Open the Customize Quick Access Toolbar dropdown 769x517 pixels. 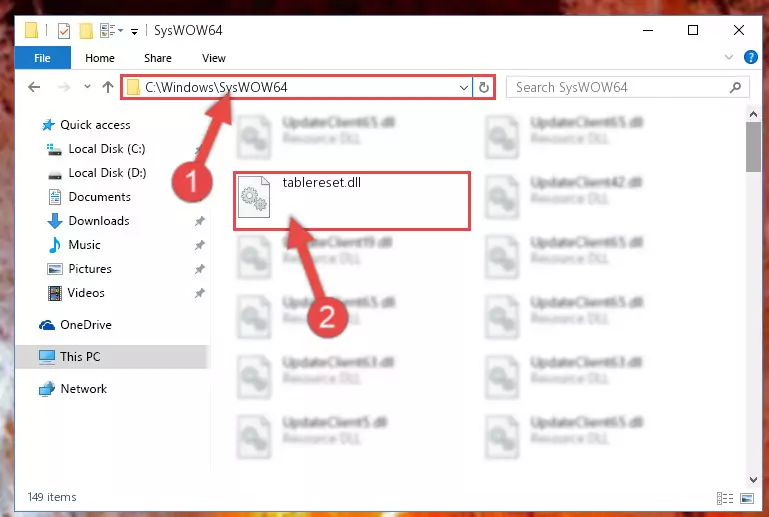click(134, 32)
